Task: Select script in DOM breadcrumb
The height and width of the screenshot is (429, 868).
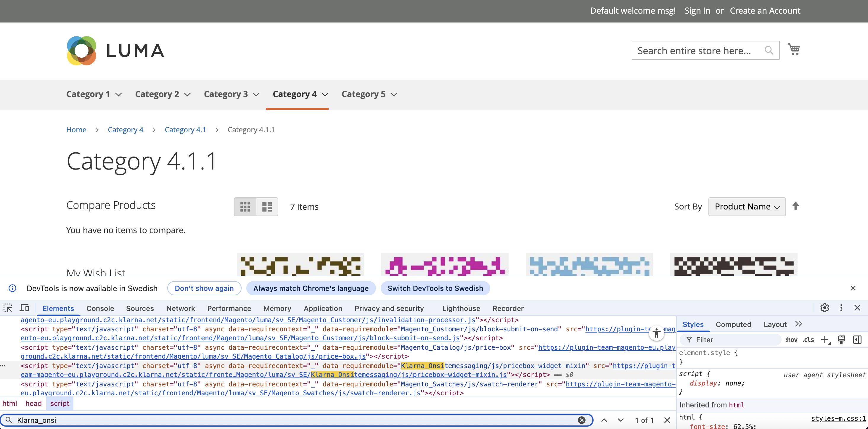Action: tap(60, 404)
